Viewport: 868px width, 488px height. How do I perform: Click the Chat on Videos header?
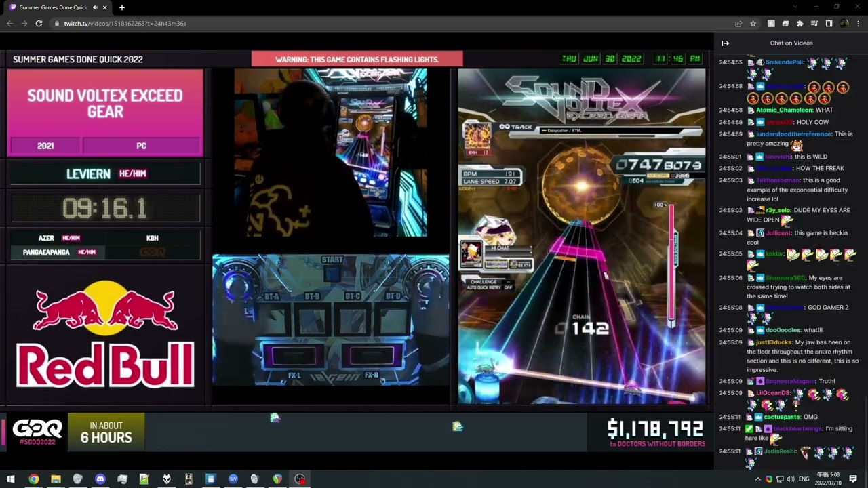click(791, 43)
